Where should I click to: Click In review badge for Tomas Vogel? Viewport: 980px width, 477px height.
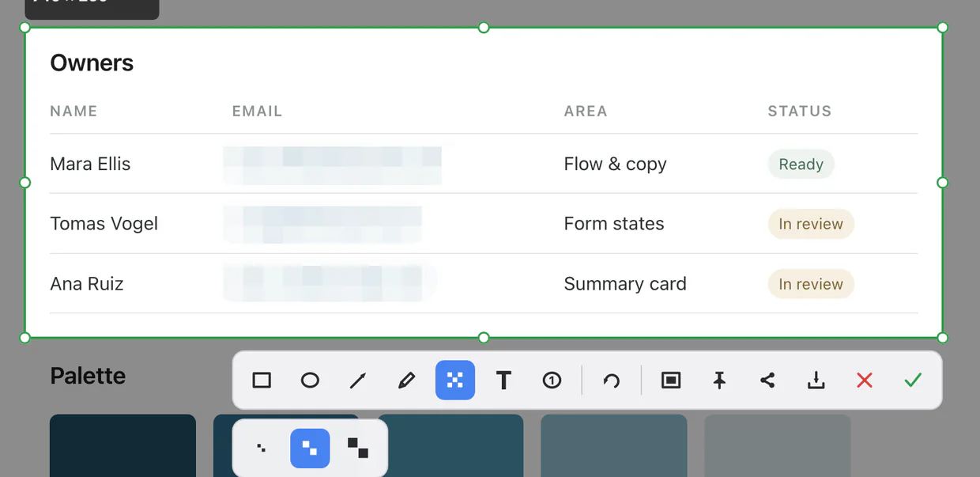coord(811,224)
